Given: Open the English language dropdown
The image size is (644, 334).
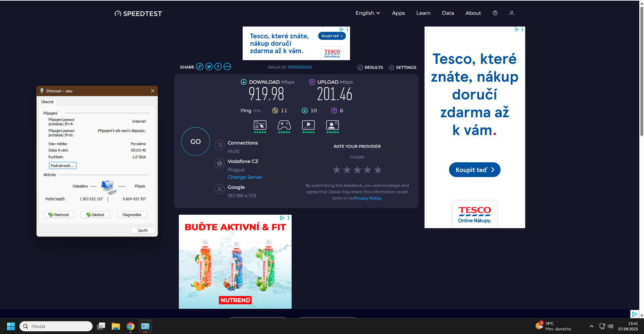Looking at the screenshot, I should [x=368, y=13].
